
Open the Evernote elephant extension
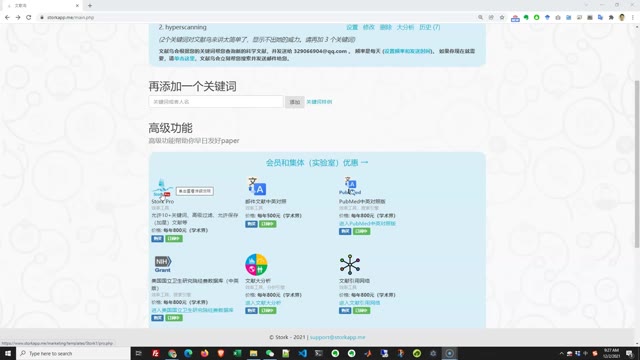pos(526,18)
